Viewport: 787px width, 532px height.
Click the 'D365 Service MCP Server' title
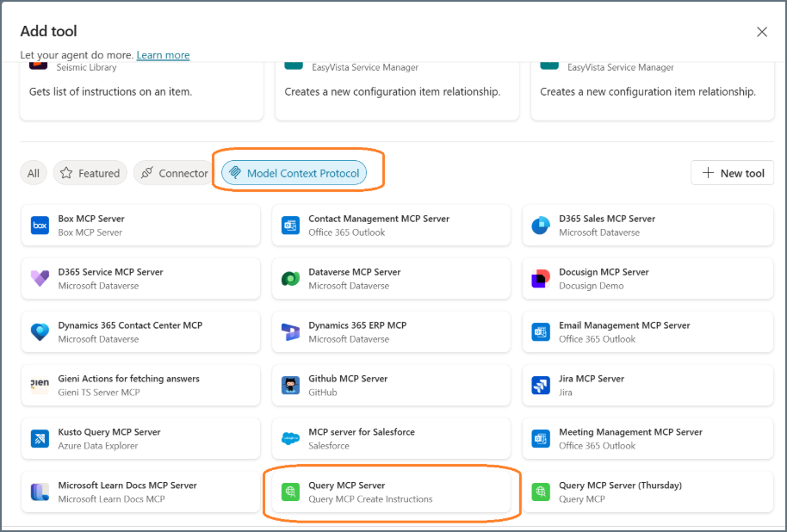point(110,272)
